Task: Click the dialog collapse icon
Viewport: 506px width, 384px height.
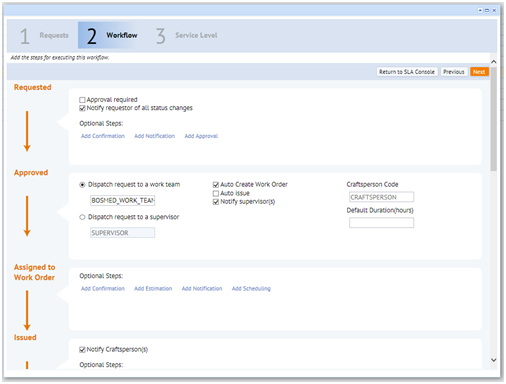Action: click(480, 10)
